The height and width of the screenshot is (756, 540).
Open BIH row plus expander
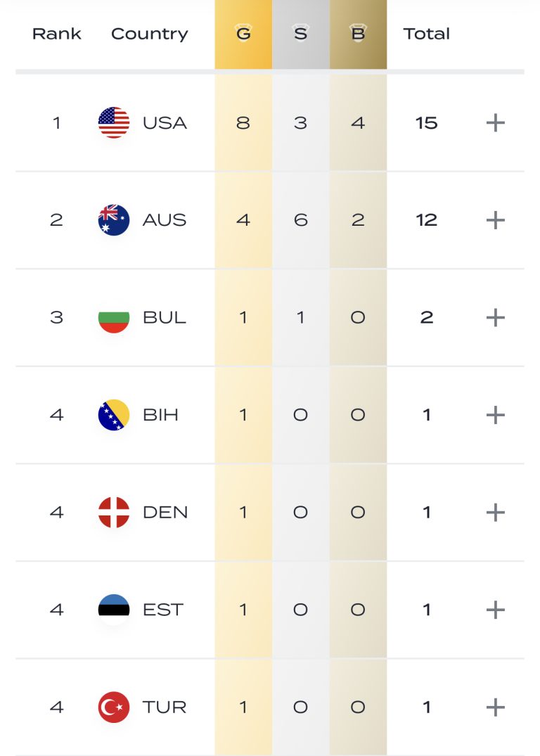tap(496, 415)
